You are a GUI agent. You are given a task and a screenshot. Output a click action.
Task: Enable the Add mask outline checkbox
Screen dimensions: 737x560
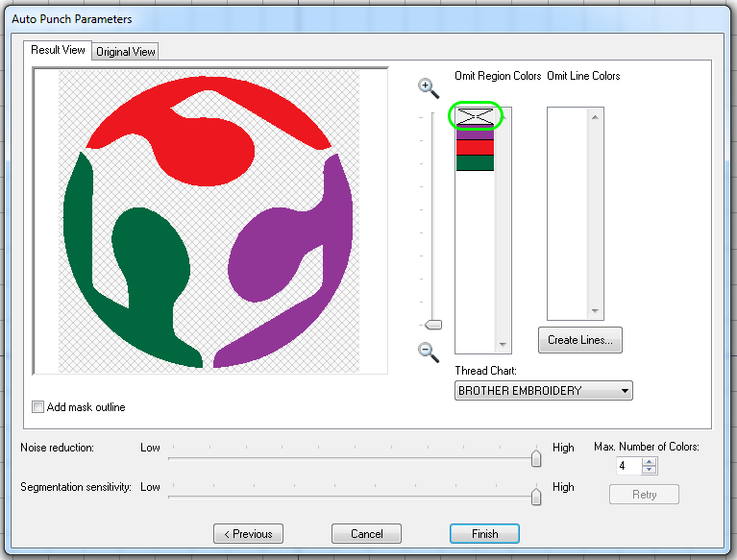tap(37, 407)
